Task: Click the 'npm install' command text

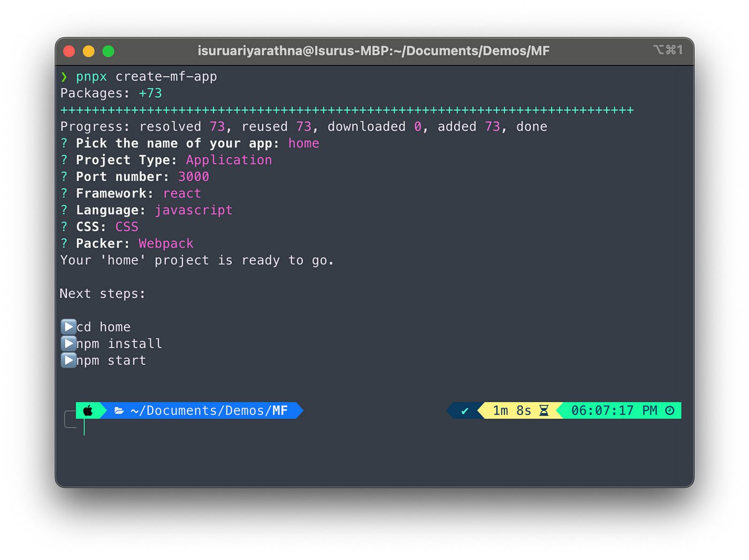Action: point(119,343)
